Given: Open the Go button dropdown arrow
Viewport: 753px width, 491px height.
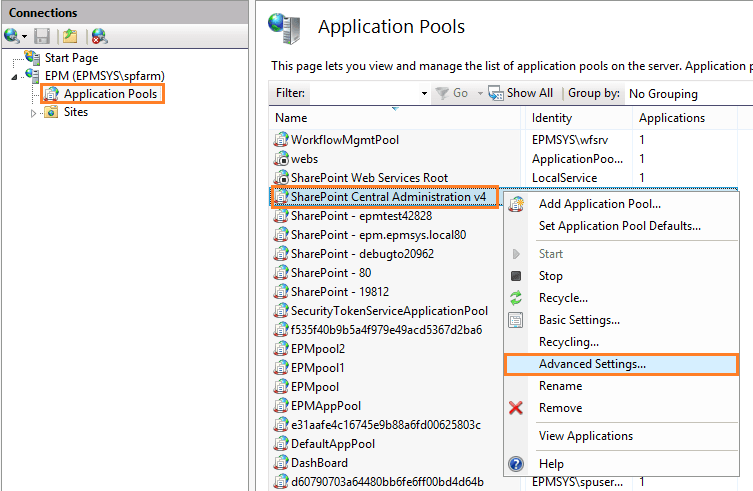Looking at the screenshot, I should (480, 94).
